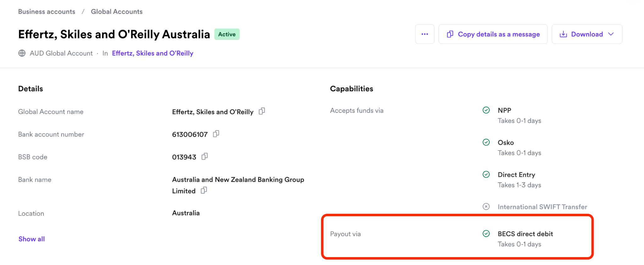Click the Active status badge
Image resolution: width=644 pixels, height=265 pixels.
point(227,34)
